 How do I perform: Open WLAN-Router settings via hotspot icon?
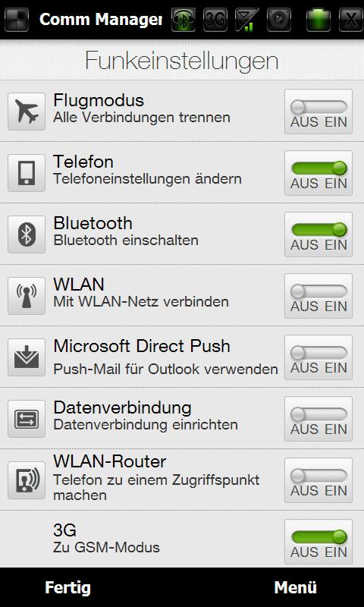(x=27, y=480)
